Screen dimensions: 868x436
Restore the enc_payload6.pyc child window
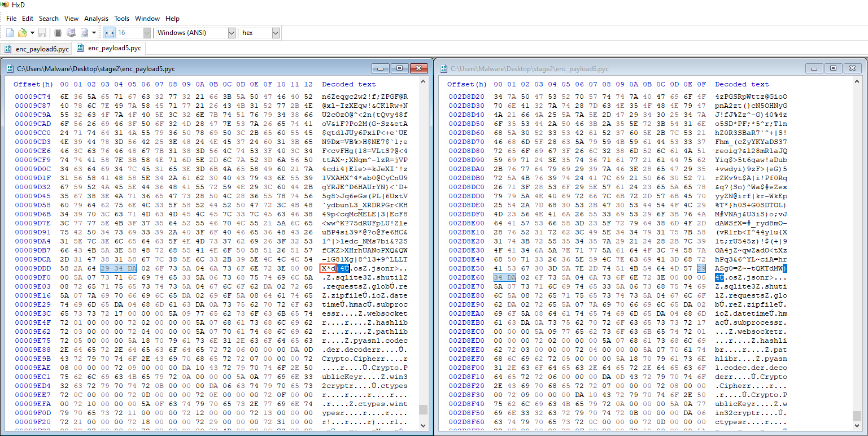coord(833,68)
